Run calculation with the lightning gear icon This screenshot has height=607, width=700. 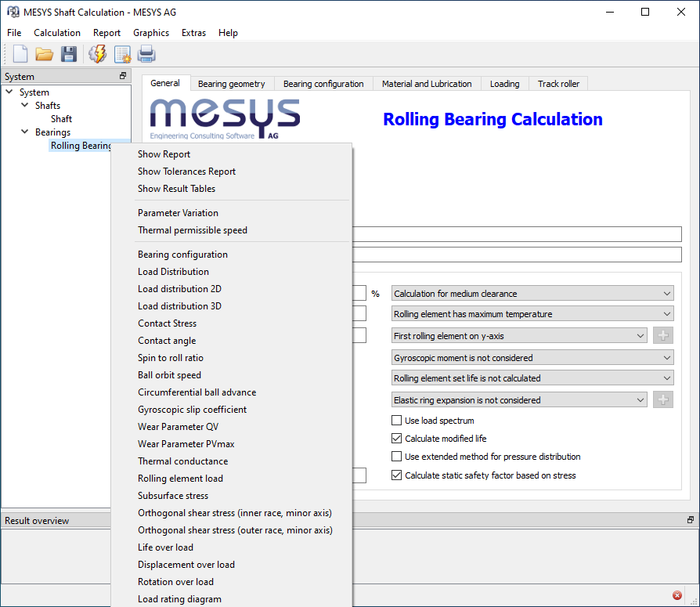pos(97,54)
